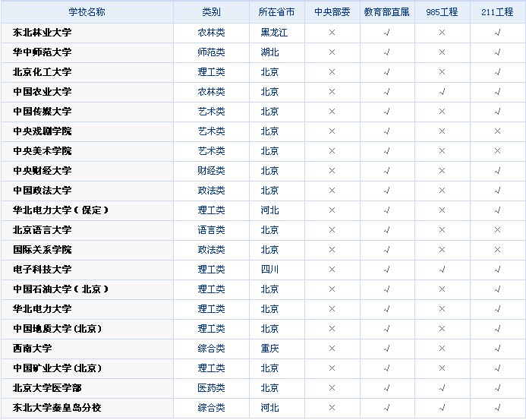Choose the 医药类 category link
The image size is (526, 420).
click(x=211, y=388)
